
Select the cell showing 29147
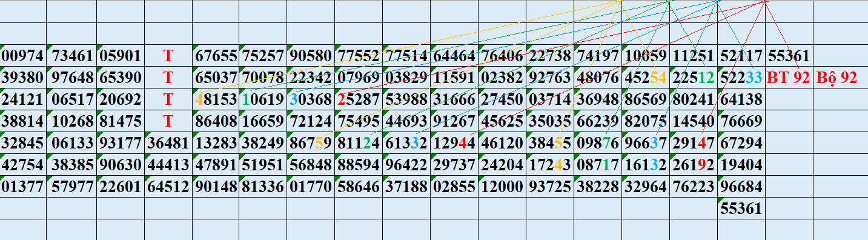click(x=694, y=143)
